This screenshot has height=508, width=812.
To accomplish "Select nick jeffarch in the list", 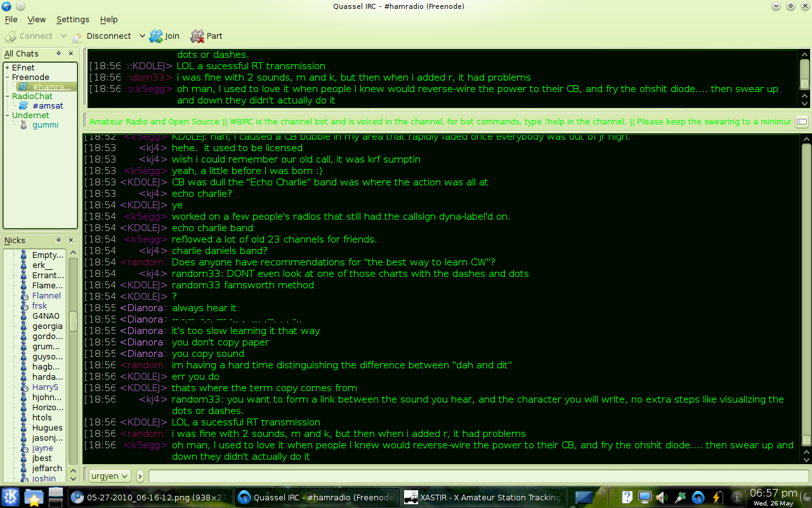I will [47, 469].
